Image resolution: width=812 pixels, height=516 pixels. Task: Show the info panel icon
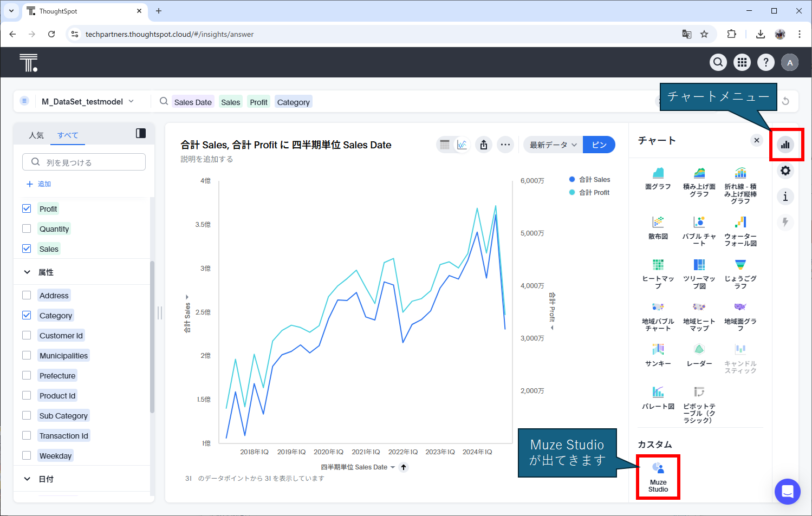785,197
